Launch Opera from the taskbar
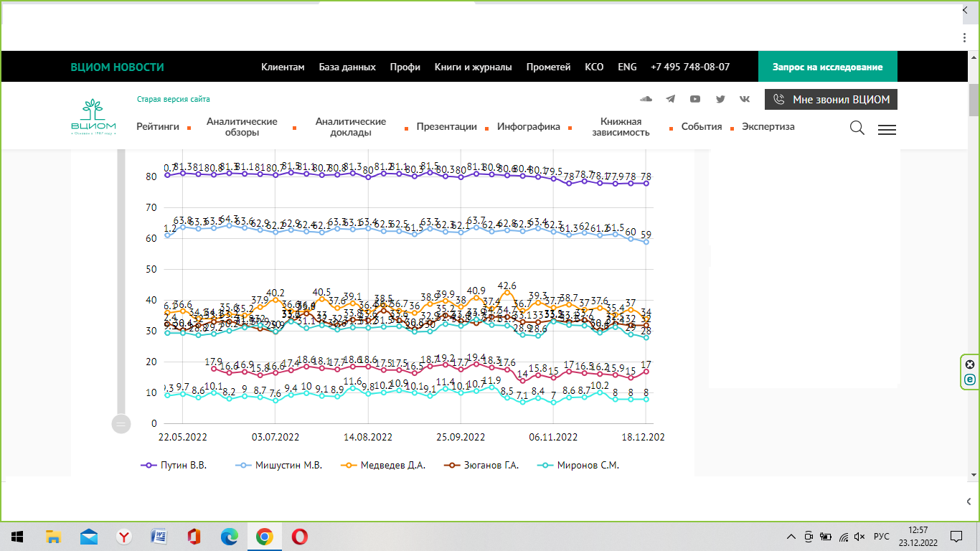The width and height of the screenshot is (980, 551). point(300,536)
